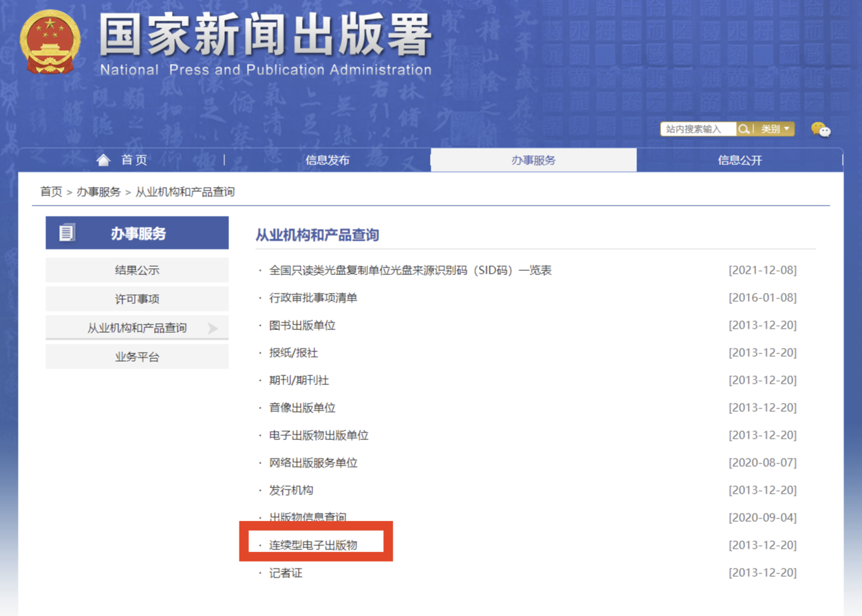Type in the 站内搜索输入 field
Screen dimensions: 862x616
[x=697, y=129]
